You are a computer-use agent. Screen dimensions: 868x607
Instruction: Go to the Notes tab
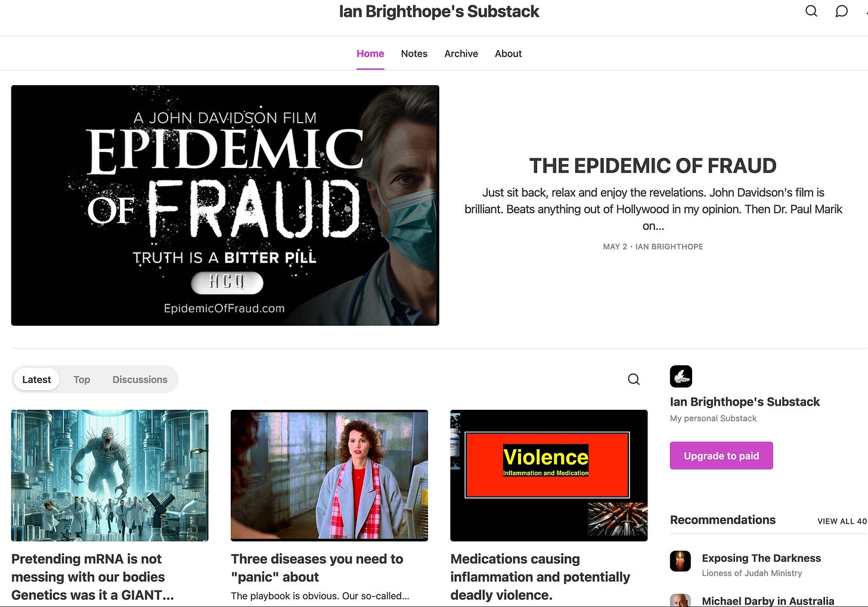(x=414, y=54)
